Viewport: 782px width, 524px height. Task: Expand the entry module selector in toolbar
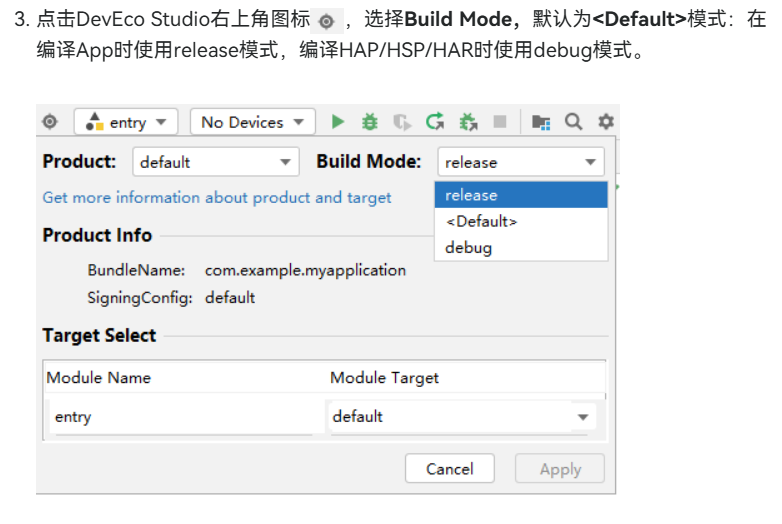(126, 122)
